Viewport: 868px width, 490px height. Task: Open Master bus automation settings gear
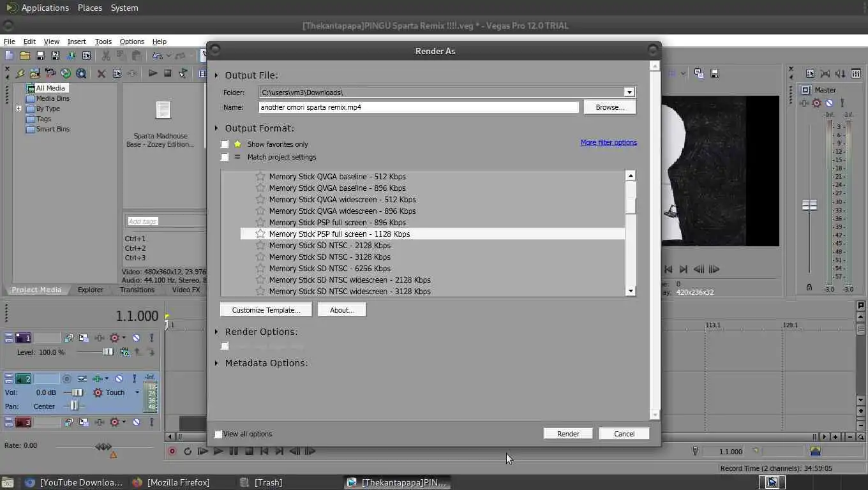click(x=816, y=103)
